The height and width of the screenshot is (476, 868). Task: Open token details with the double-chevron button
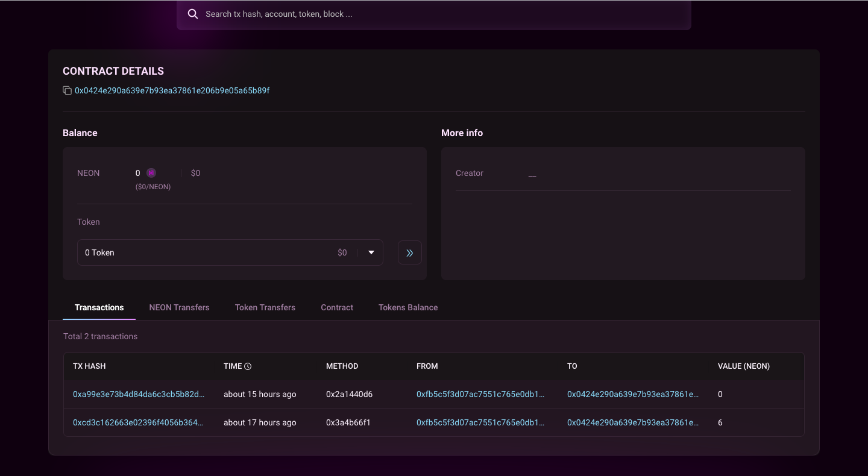point(410,252)
